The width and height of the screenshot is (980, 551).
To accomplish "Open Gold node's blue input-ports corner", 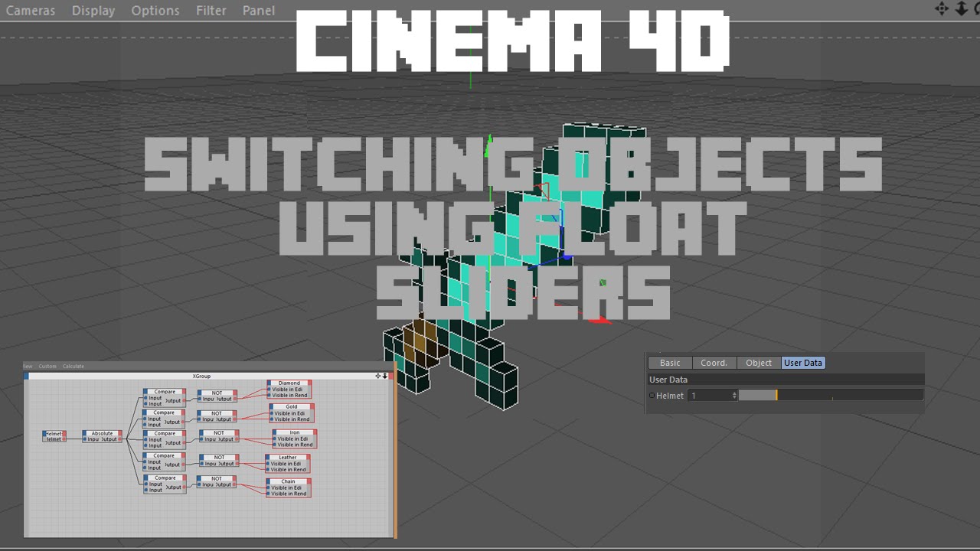I will pos(271,406).
